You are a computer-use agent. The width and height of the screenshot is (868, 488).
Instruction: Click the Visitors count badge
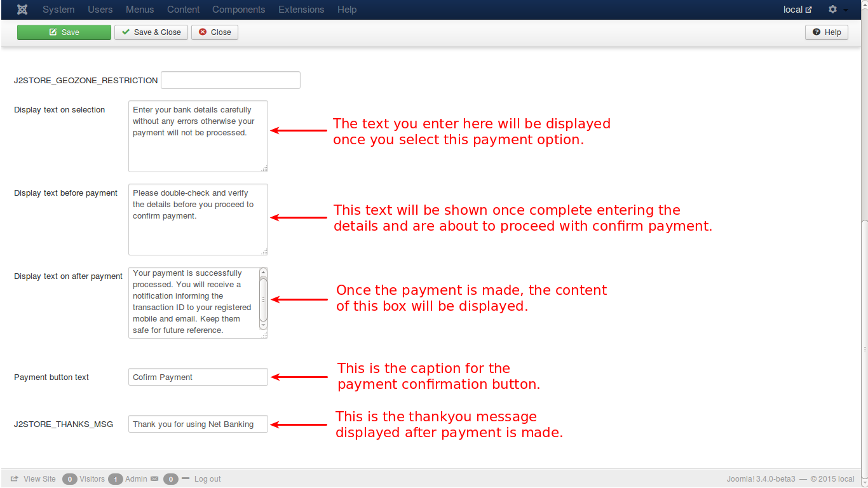70,479
